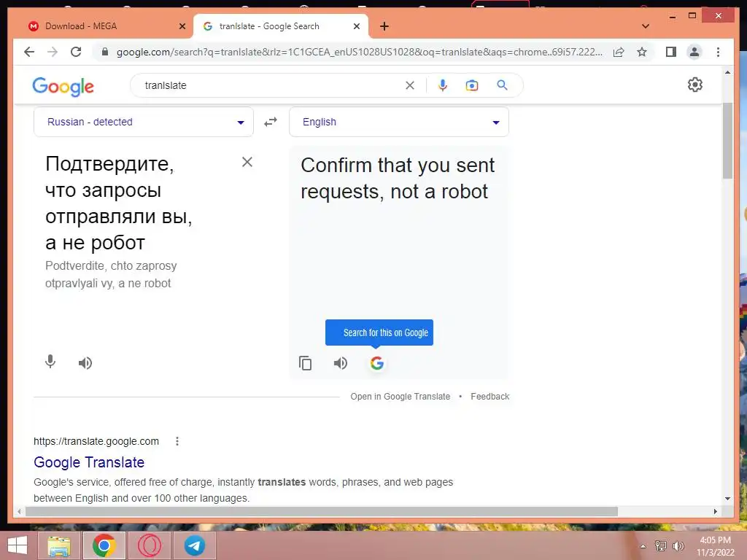The image size is (747, 560).
Task: Click the horizontal scrollbar thumb
Action: pos(322,511)
